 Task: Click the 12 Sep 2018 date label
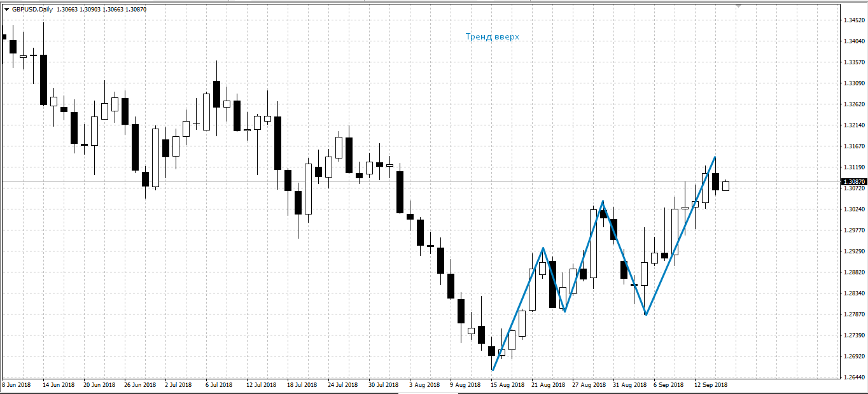[711, 385]
